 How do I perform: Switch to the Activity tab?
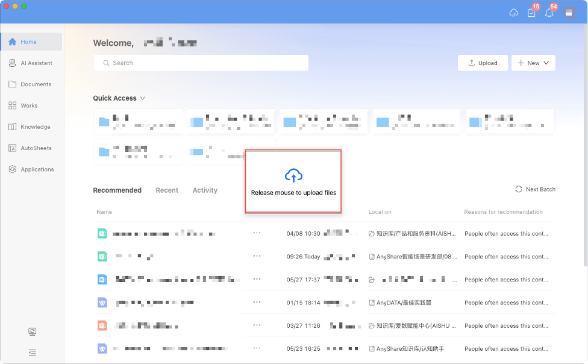point(205,190)
